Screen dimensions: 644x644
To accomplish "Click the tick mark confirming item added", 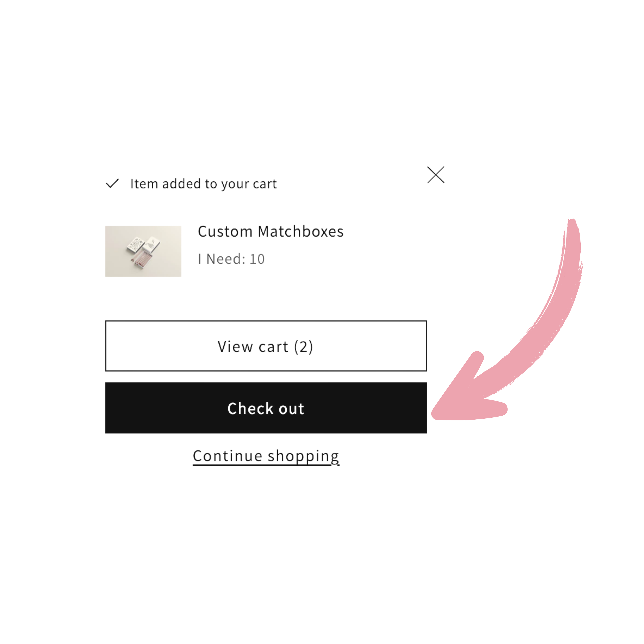I will 112,183.
